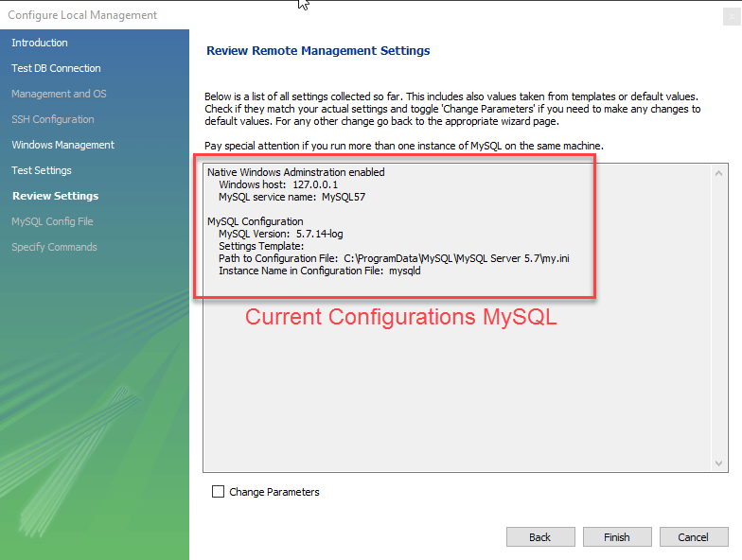
Task: Select the Review Settings step
Action: [55, 196]
